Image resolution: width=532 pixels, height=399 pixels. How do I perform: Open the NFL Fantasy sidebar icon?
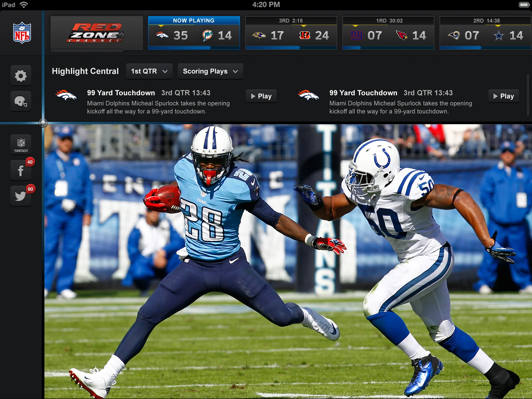tap(21, 145)
